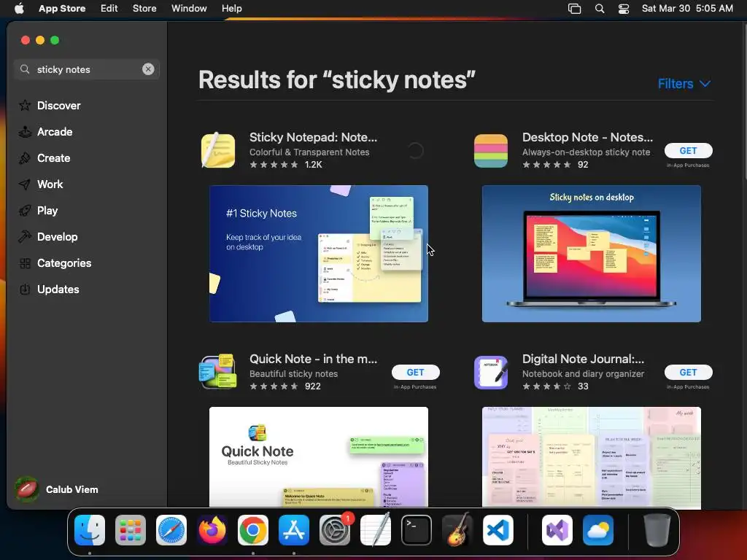The height and width of the screenshot is (560, 747).
Task: Open the Sticky notes on desktop preview
Action: click(591, 254)
